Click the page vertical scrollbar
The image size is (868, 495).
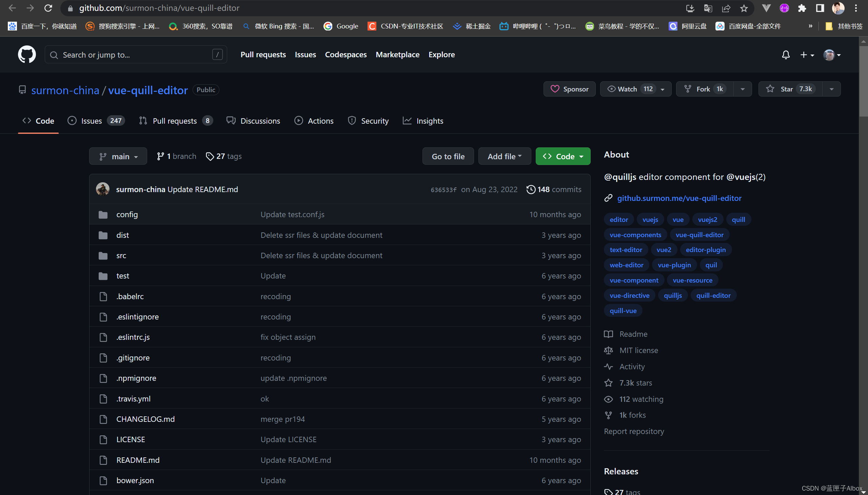pyautogui.click(x=863, y=82)
